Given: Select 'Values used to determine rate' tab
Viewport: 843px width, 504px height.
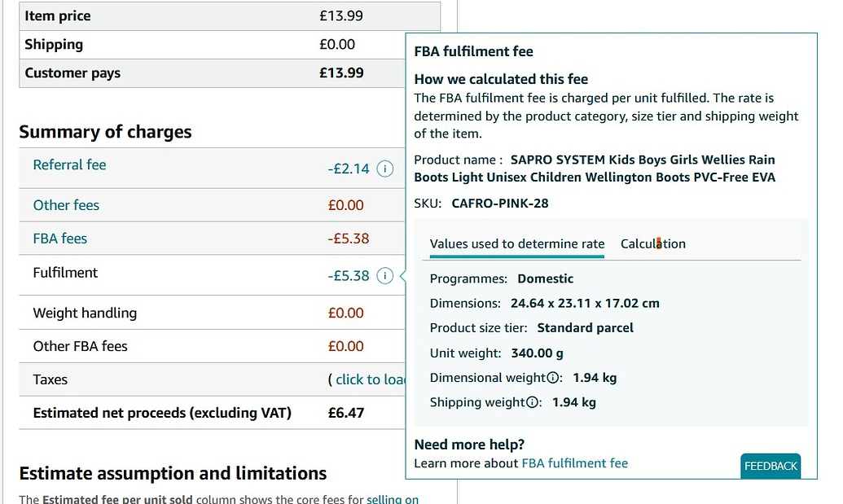Looking at the screenshot, I should [516, 244].
